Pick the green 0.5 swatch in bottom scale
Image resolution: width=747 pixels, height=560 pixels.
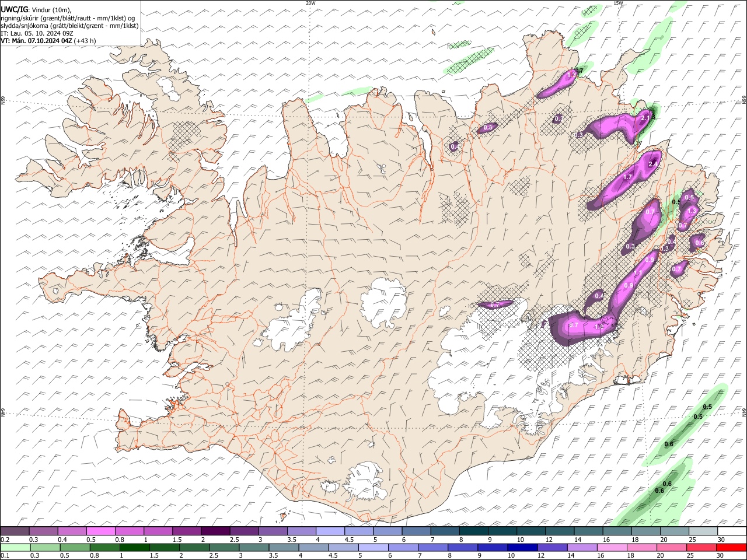pyautogui.click(x=75, y=547)
